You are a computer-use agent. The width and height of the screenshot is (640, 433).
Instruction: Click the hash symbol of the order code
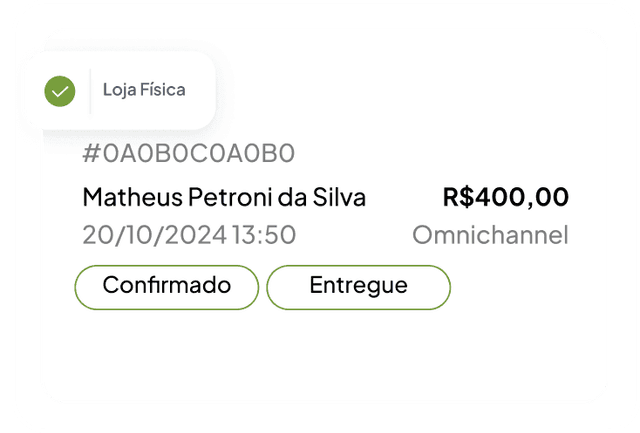(x=91, y=153)
